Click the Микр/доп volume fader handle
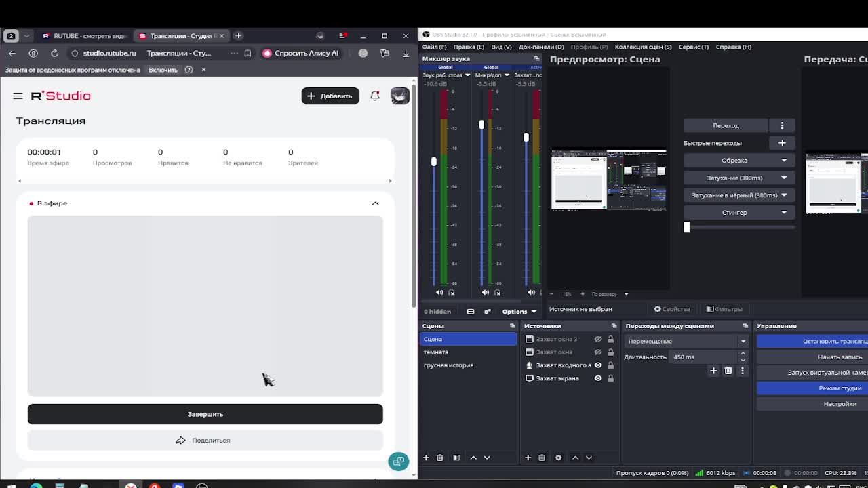Screen dimensions: 868x488 [x=481, y=125]
